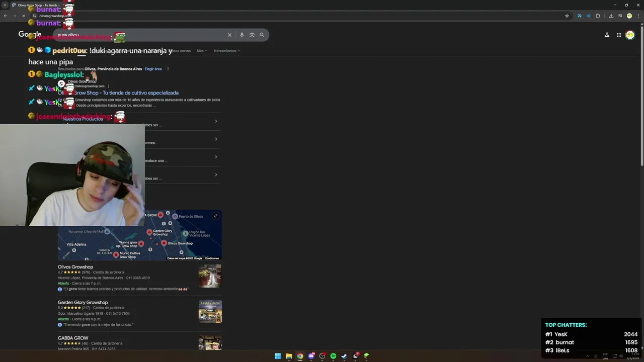Open the Olivos Growshop listing photo
Image resolution: width=644 pixels, height=362 pixels.
210,276
